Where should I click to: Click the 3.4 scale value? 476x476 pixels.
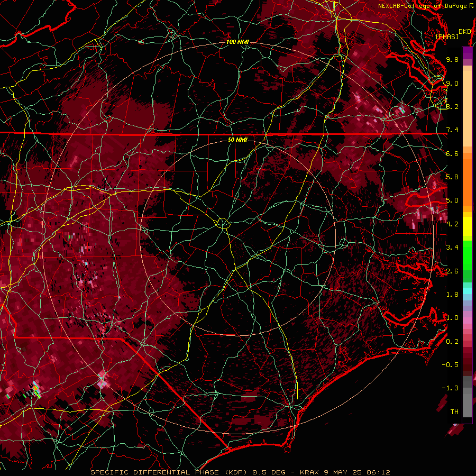pos(452,248)
